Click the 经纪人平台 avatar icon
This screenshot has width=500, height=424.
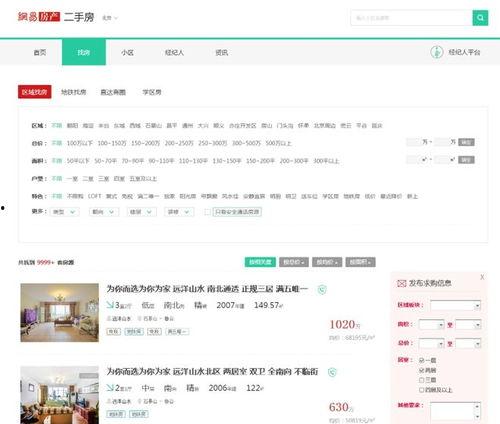[437, 52]
